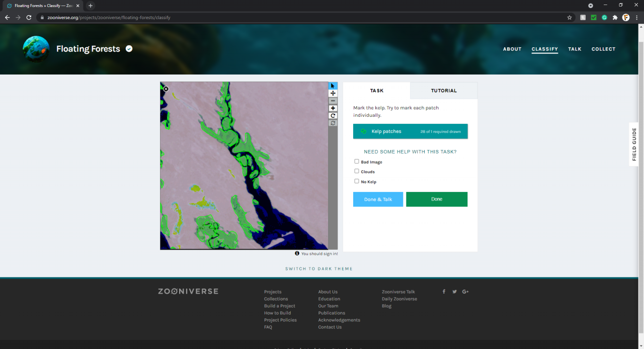
Task: Open the Collect nav item
Action: (604, 49)
